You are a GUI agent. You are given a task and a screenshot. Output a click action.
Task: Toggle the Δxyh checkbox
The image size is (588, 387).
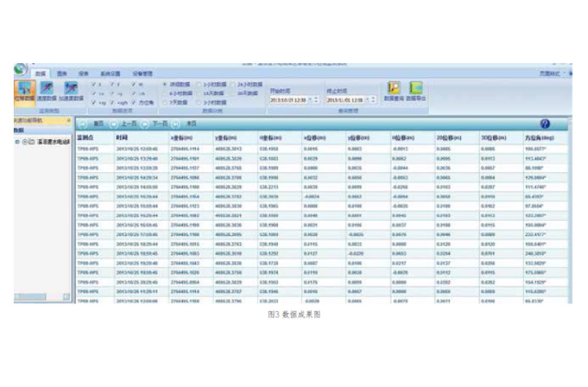point(112,103)
